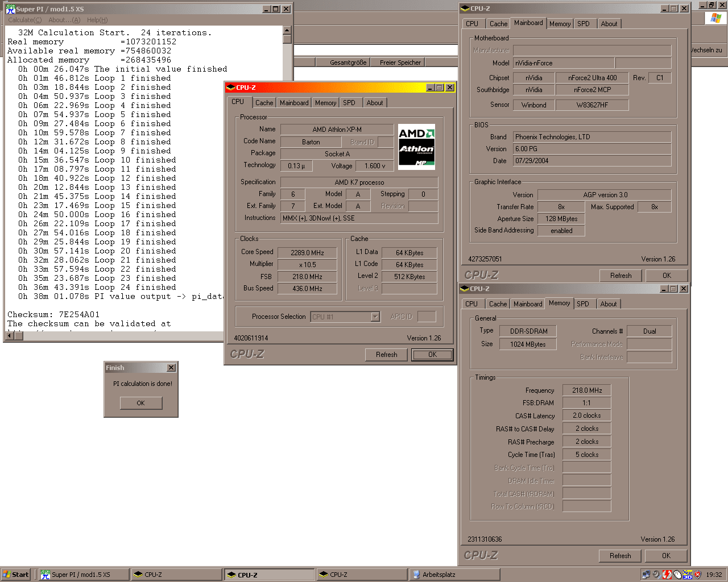This screenshot has height=582, width=728.
Task: Switch to Super PI taskbar button
Action: (x=83, y=575)
